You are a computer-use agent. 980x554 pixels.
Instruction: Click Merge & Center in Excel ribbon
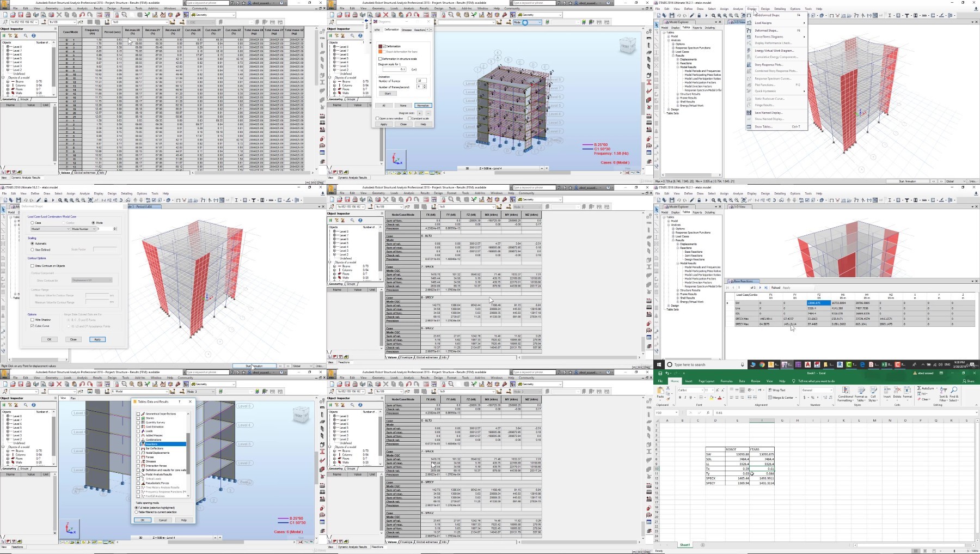(781, 398)
